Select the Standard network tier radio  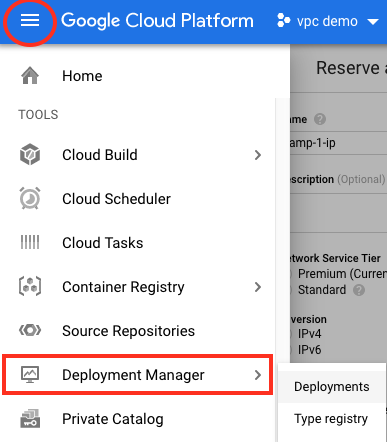pyautogui.click(x=291, y=290)
